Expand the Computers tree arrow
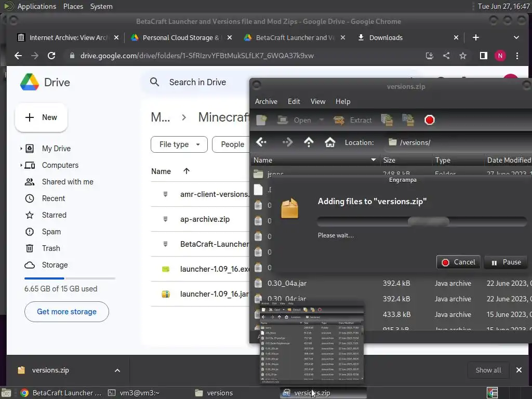 [x=21, y=165]
